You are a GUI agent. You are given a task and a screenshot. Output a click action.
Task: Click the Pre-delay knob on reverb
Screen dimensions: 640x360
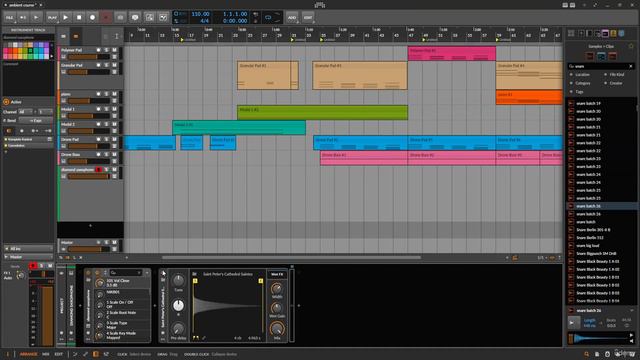pos(178,329)
